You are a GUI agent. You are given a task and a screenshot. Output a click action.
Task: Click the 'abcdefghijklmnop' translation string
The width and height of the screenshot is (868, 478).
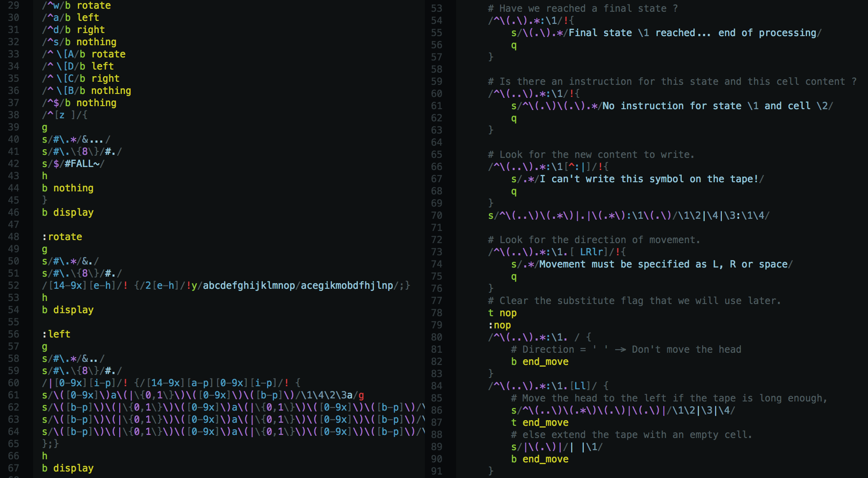(249, 285)
